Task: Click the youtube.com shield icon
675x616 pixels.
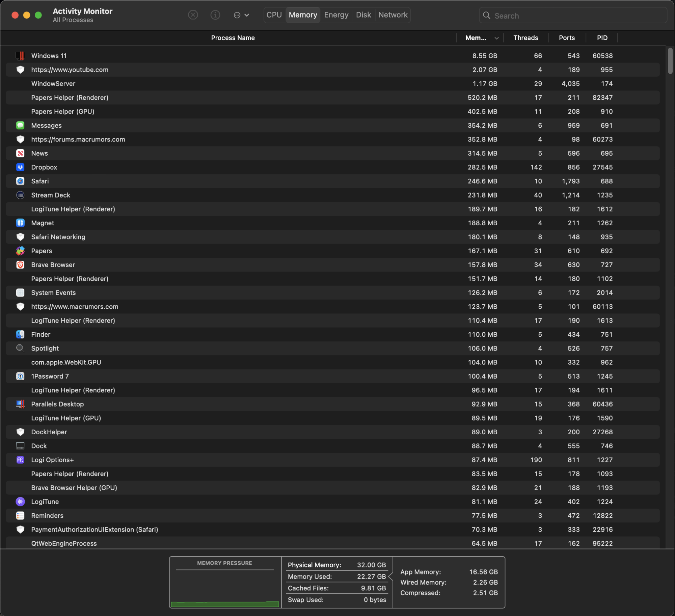Action: coord(20,70)
